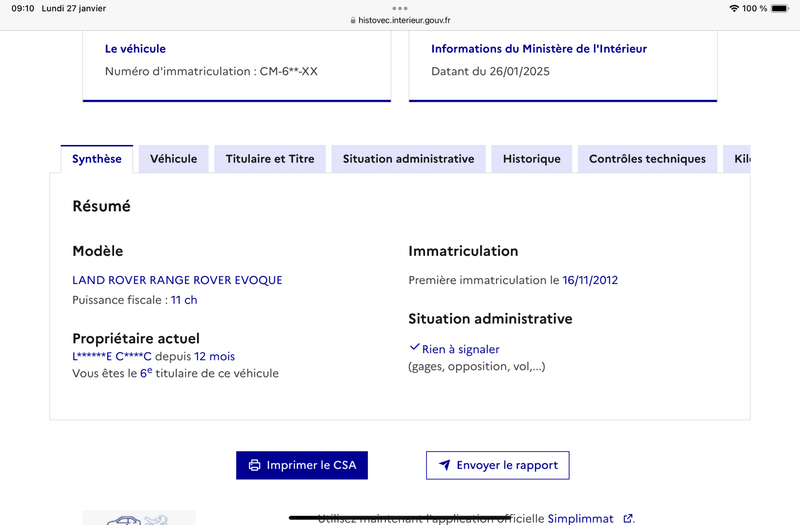The width and height of the screenshot is (800, 525).
Task: Click the (gages, opposition, vol,...) note
Action: tap(477, 366)
